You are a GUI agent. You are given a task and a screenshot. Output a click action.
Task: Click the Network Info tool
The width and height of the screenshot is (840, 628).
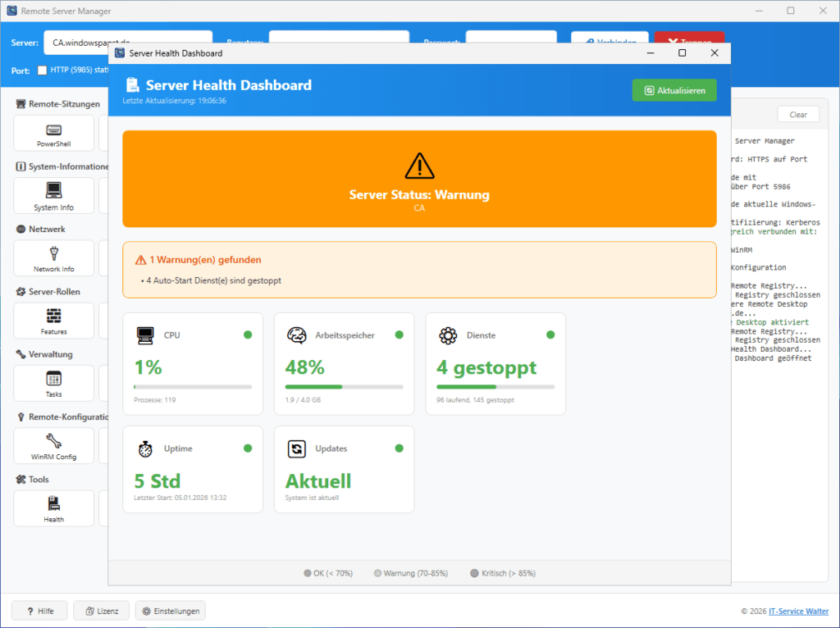[52, 257]
